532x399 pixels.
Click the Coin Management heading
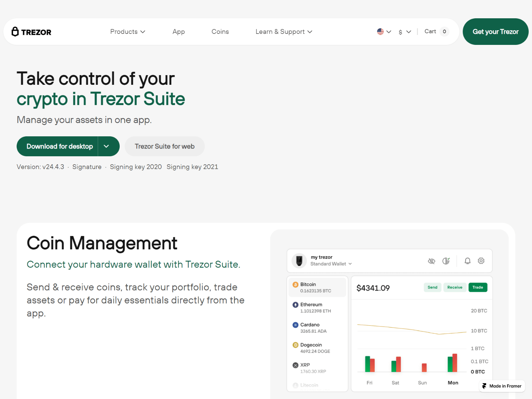(x=102, y=243)
